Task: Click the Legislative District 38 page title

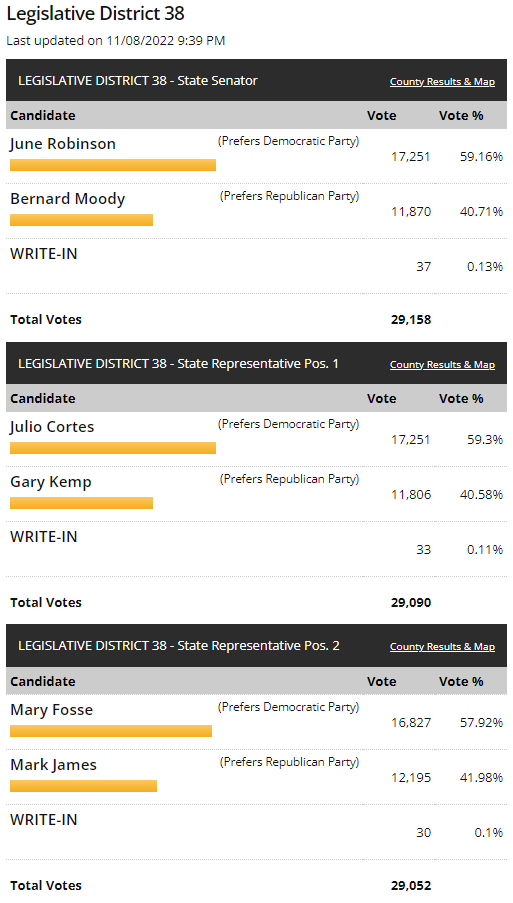Action: pyautogui.click(x=96, y=13)
